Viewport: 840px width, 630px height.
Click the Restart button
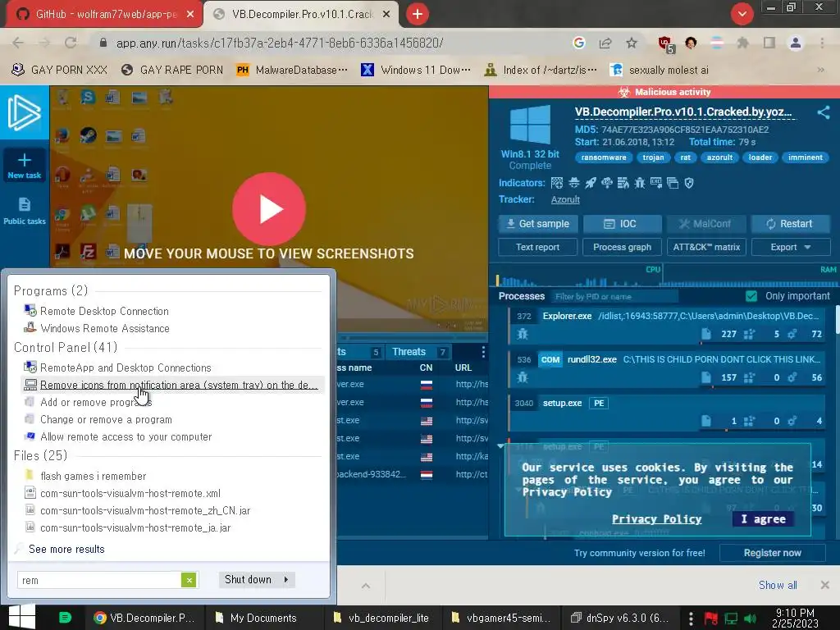pyautogui.click(x=791, y=224)
